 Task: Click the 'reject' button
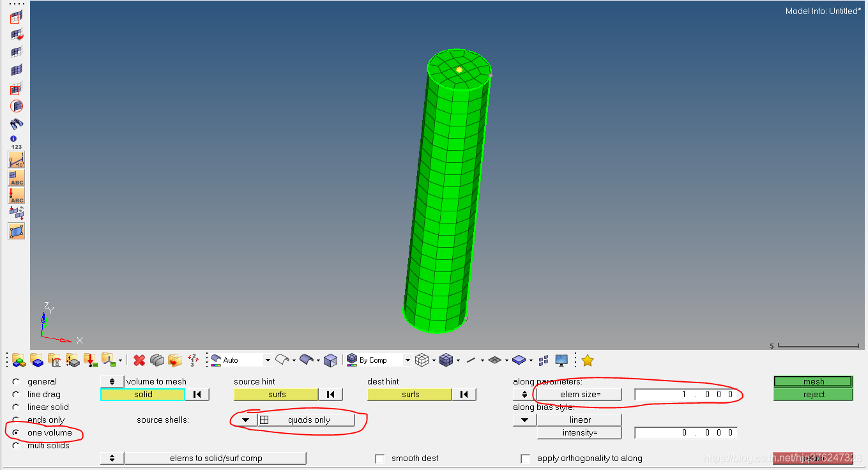(x=813, y=395)
